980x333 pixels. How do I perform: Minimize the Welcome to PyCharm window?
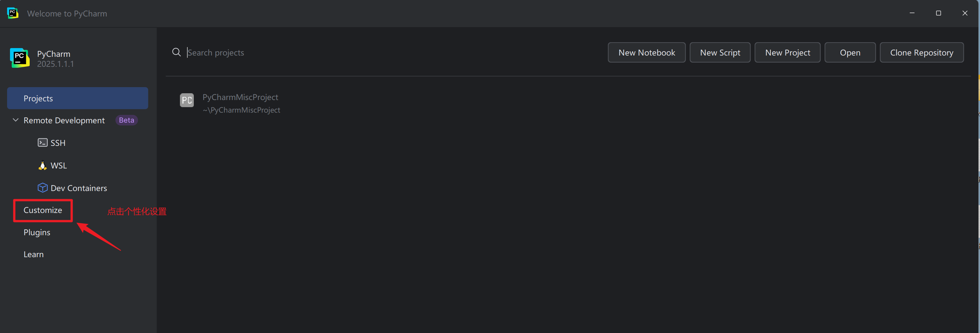[912, 13]
